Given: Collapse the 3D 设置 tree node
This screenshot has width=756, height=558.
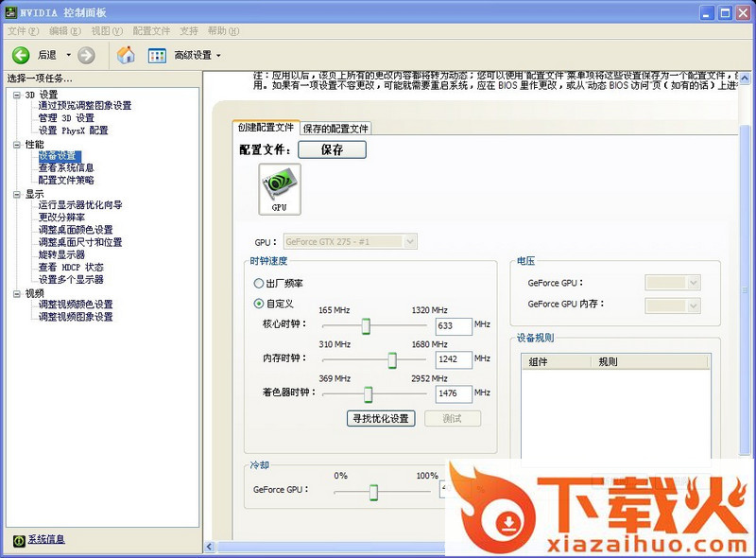Looking at the screenshot, I should pyautogui.click(x=17, y=96).
